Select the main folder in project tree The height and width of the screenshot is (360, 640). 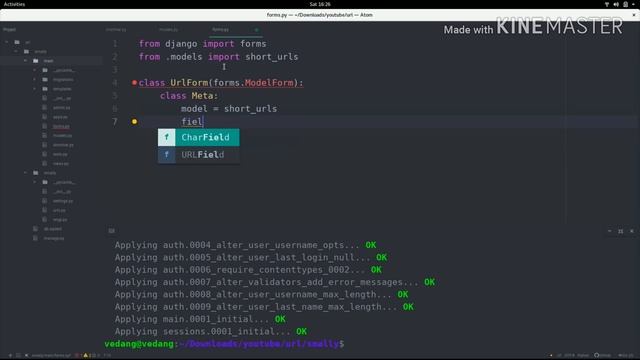(49, 61)
